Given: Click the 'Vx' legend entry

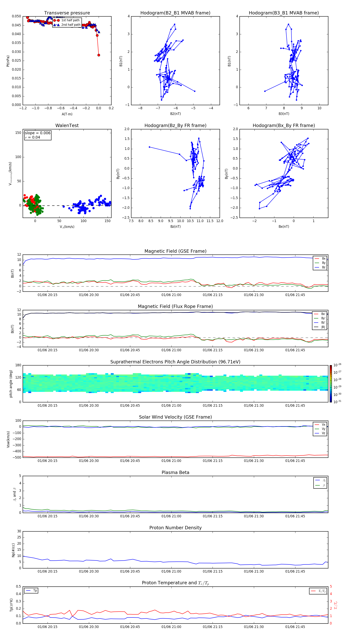Looking at the screenshot, I should point(320,424).
